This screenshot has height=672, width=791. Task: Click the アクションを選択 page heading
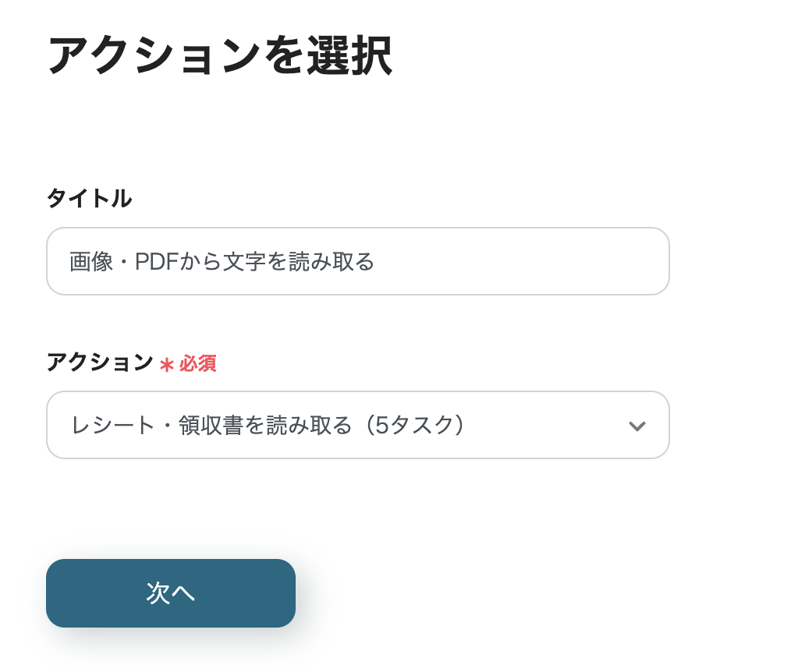click(219, 55)
